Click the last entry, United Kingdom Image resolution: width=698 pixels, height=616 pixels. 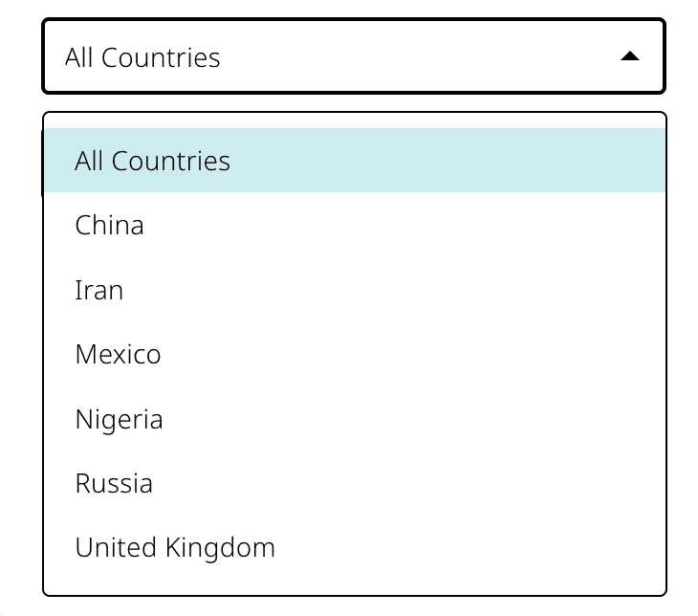175,548
